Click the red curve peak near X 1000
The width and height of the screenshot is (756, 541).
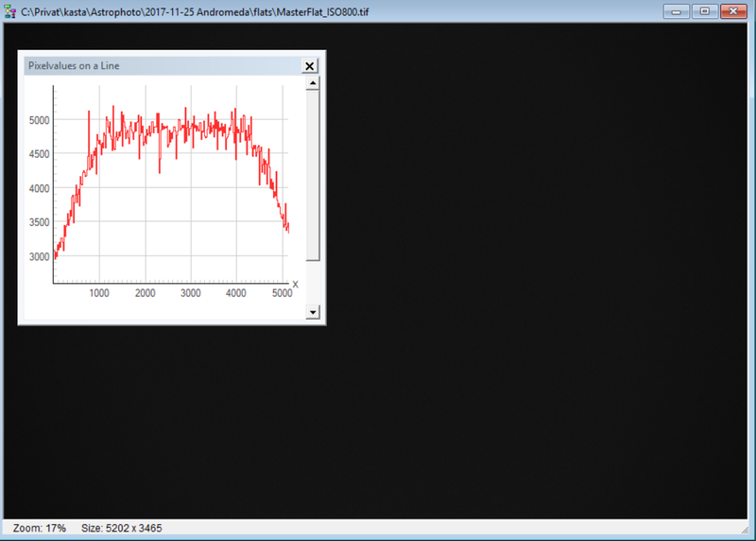(89, 113)
